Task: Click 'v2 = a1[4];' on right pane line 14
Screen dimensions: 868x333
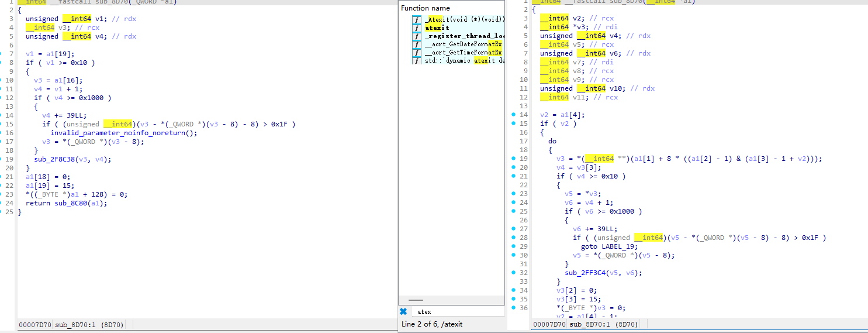Action: [x=562, y=115]
